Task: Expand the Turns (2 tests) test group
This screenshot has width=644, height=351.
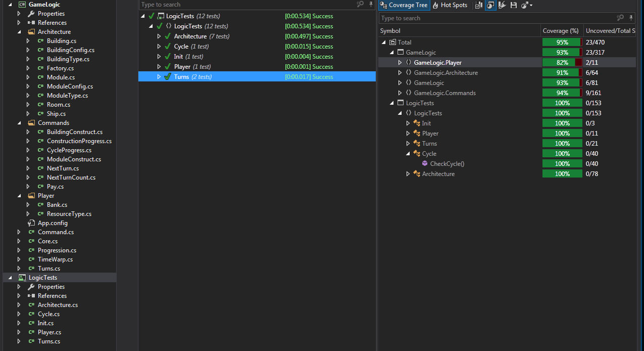Action: click(159, 77)
